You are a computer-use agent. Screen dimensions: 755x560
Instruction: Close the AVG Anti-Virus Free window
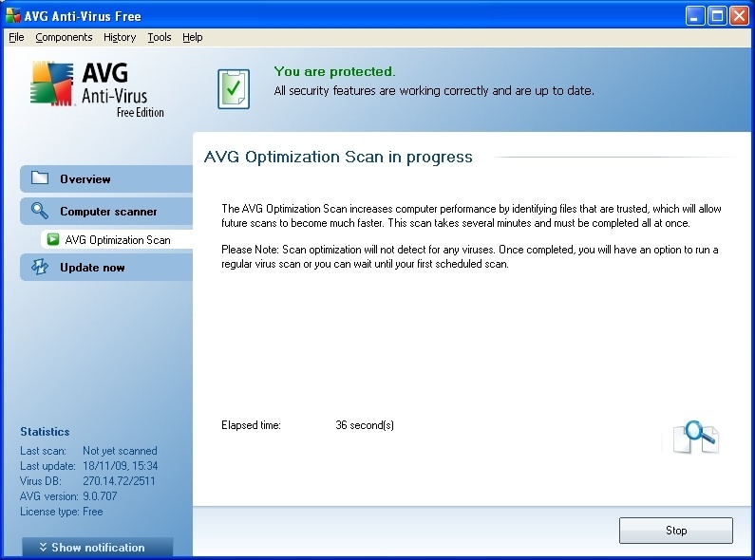[x=739, y=16]
